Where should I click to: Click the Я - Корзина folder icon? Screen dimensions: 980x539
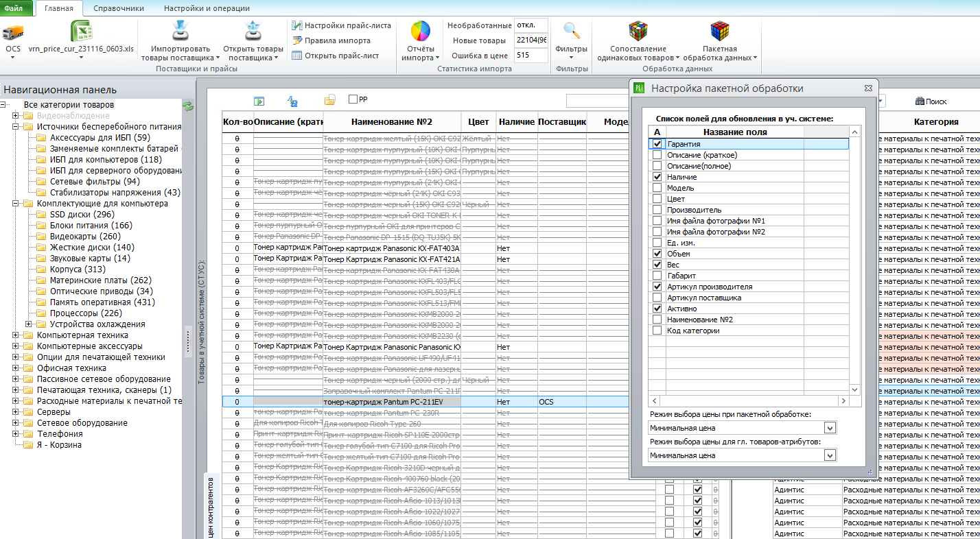pos(29,445)
